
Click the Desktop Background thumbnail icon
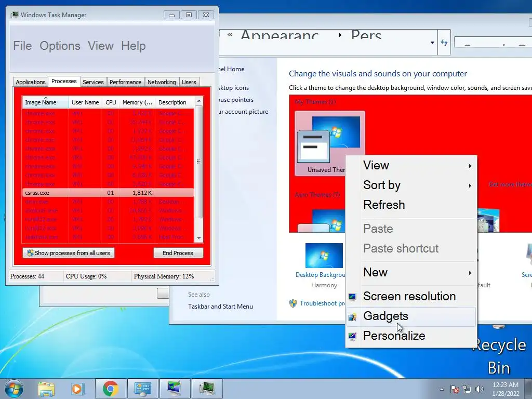[x=324, y=256]
